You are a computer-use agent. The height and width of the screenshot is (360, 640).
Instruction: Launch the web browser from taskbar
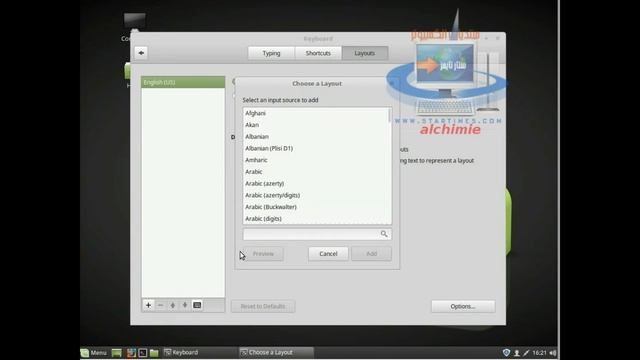click(131, 353)
